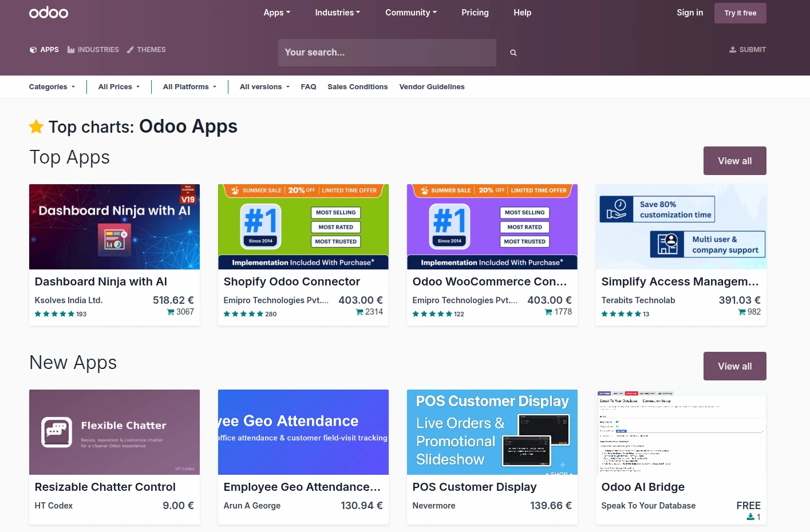
Task: Click the Odoo logo
Action: [x=49, y=13]
